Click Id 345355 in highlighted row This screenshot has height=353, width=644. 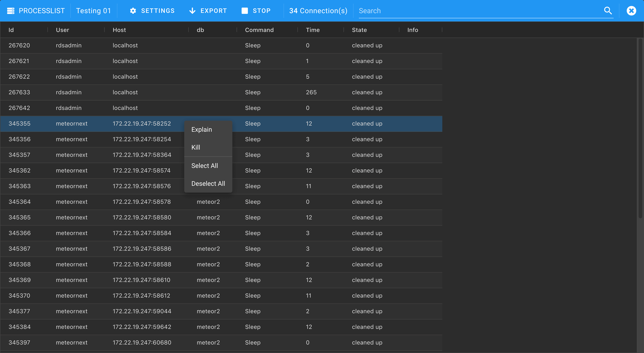19,124
